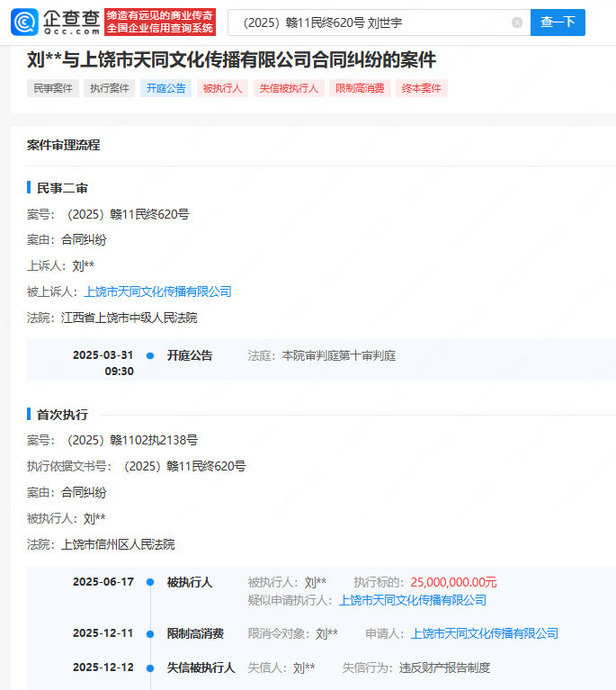Select the 民事案件 tag
This screenshot has width=616, height=690.
tap(53, 88)
